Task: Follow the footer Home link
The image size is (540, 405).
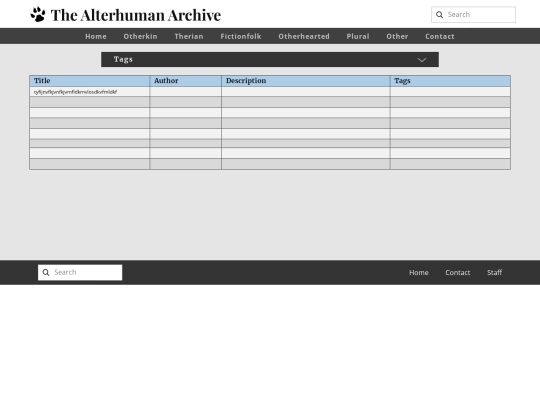Action: pos(419,272)
